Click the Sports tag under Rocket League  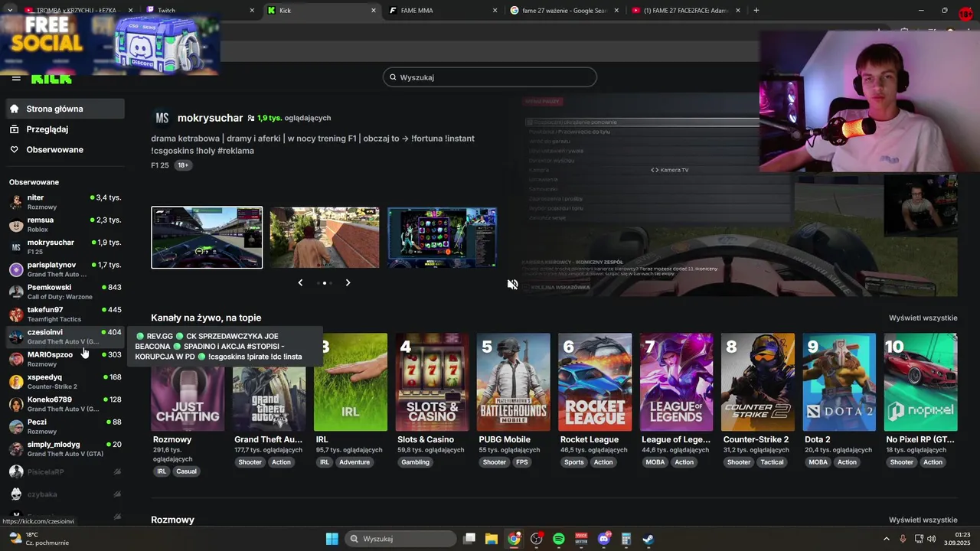pyautogui.click(x=574, y=462)
